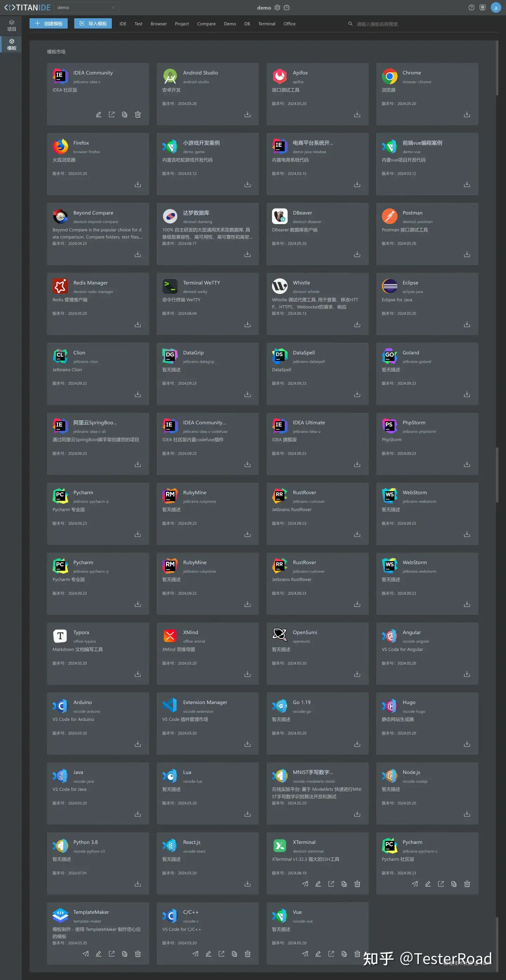Image resolution: width=506 pixels, height=980 pixels.
Task: Open the Angular template card thumbnail
Action: pos(390,636)
